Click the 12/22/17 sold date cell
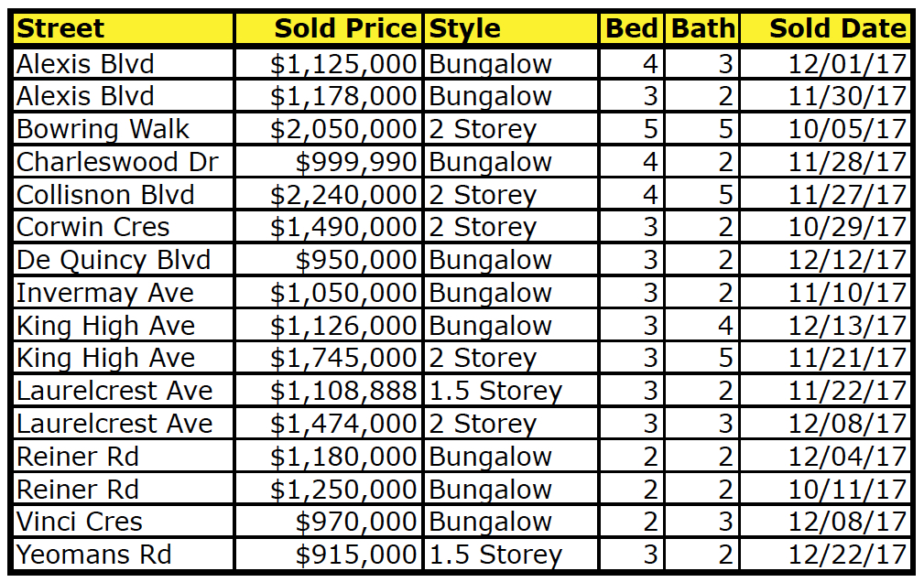Image resolution: width=924 pixels, height=582 pixels. (825, 555)
